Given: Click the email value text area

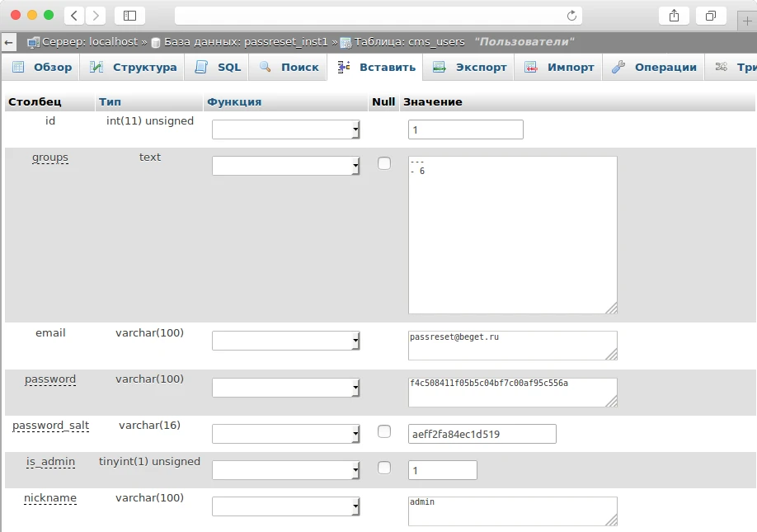Looking at the screenshot, I should (x=512, y=346).
